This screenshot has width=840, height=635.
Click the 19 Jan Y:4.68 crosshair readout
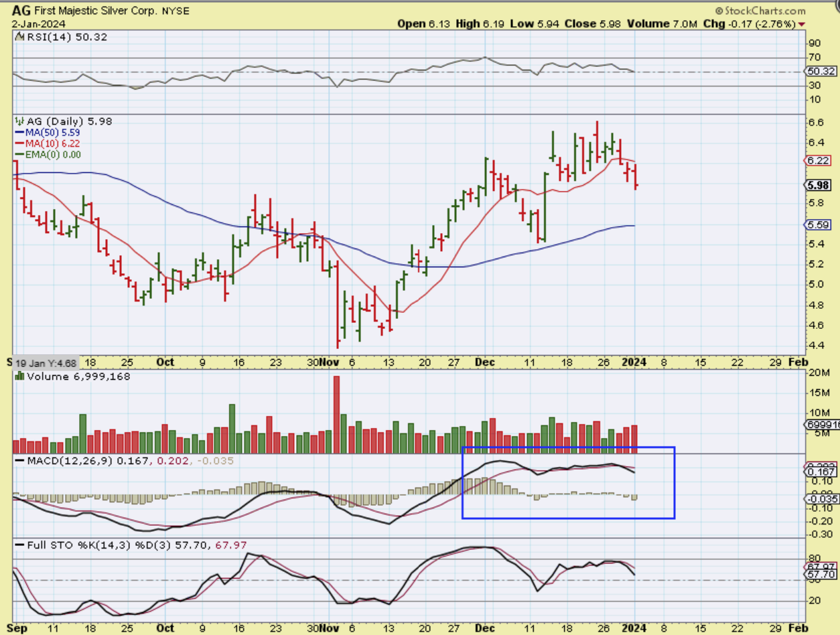45,362
